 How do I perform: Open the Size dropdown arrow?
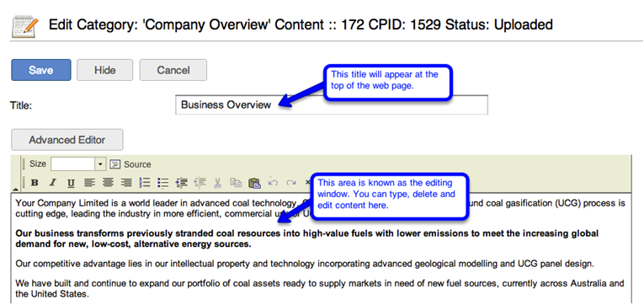pos(101,164)
